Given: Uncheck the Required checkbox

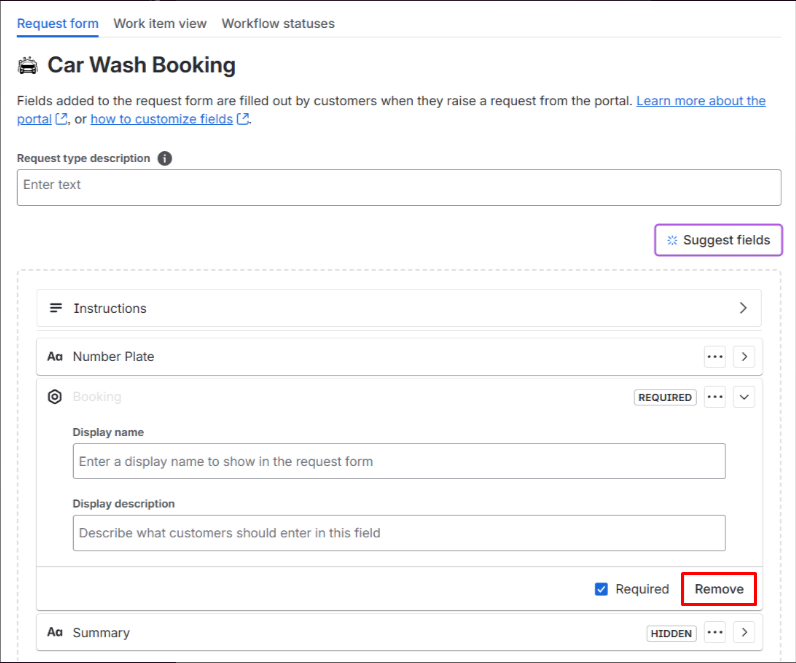Looking at the screenshot, I should 601,589.
